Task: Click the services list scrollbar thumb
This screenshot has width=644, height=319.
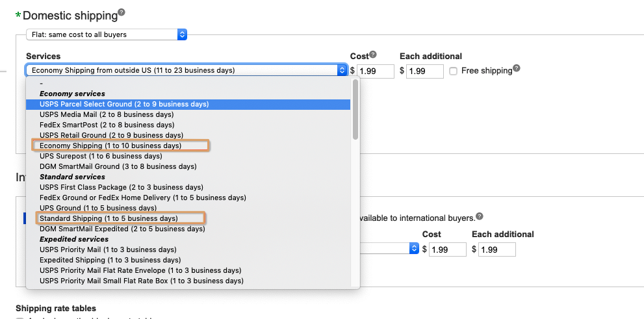Action: click(355, 109)
